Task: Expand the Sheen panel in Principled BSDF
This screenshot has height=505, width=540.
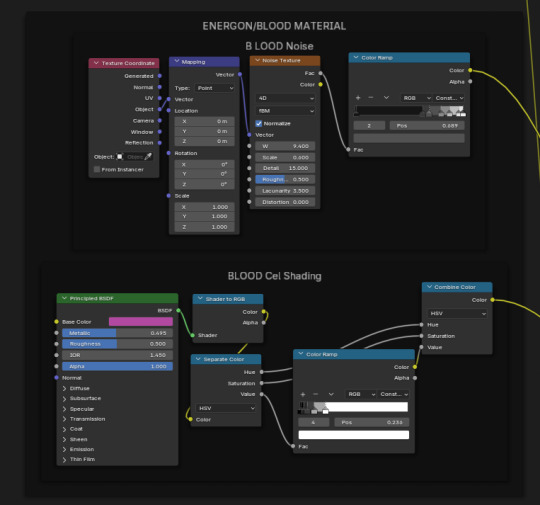Action: point(64,439)
